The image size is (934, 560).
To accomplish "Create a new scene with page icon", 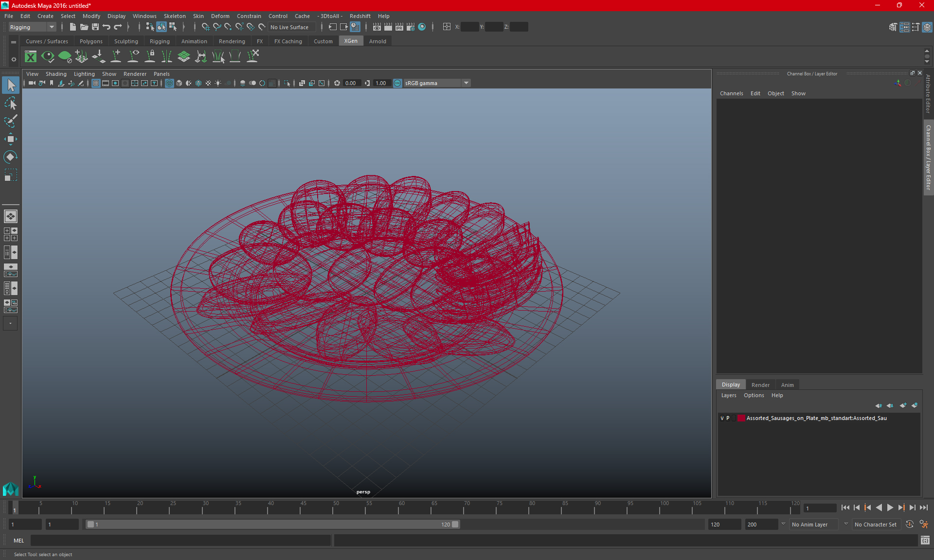I will (x=72, y=27).
